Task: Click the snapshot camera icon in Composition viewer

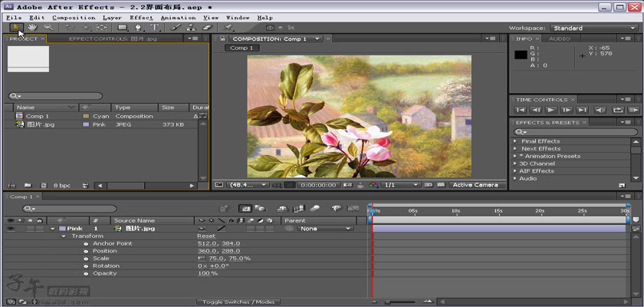Action: tap(347, 185)
